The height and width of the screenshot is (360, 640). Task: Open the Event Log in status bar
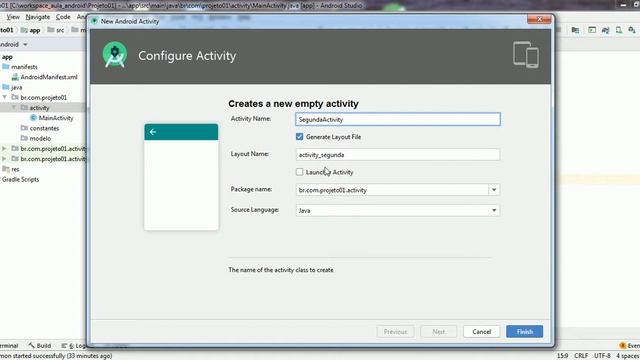pos(629,345)
